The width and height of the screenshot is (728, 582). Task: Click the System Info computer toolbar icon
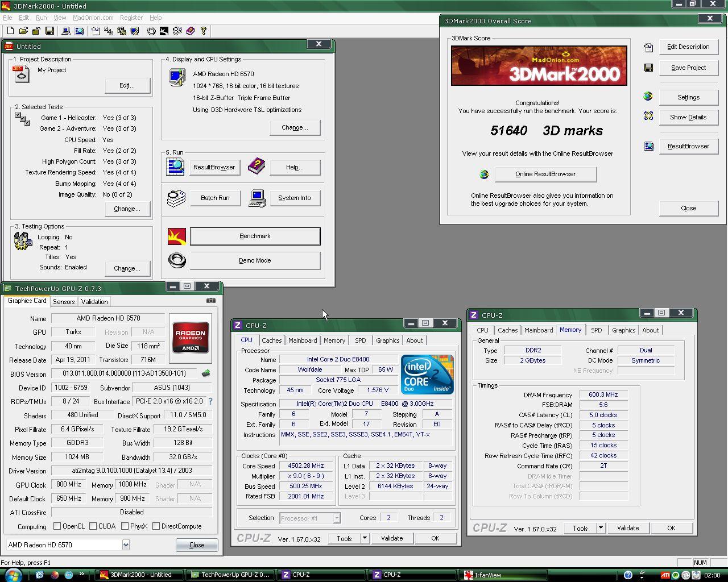(66, 31)
